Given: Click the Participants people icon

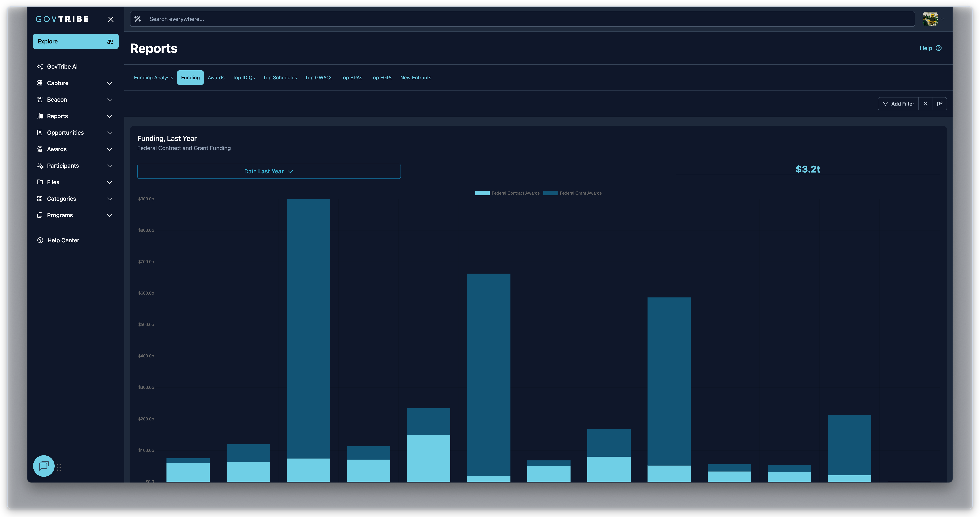Looking at the screenshot, I should coord(40,166).
